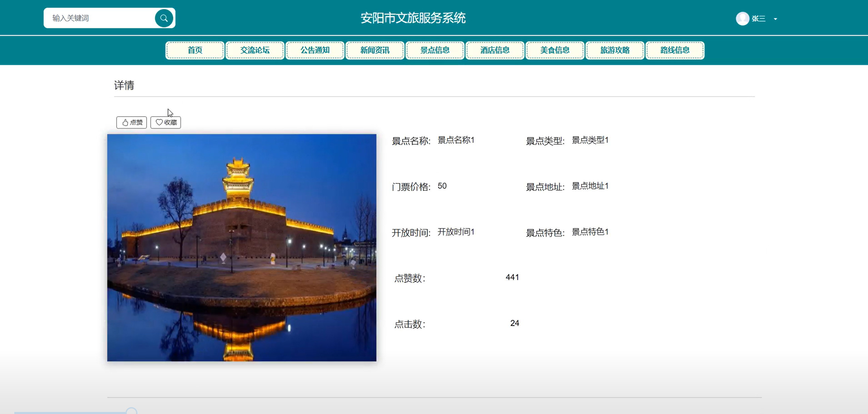
Task: Click the 点赞数 count 441
Action: 512,277
